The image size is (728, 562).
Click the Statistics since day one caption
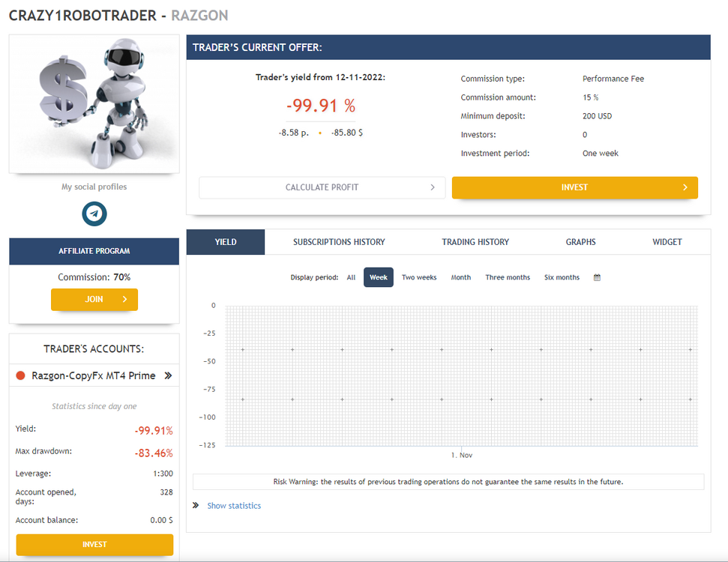pos(94,406)
